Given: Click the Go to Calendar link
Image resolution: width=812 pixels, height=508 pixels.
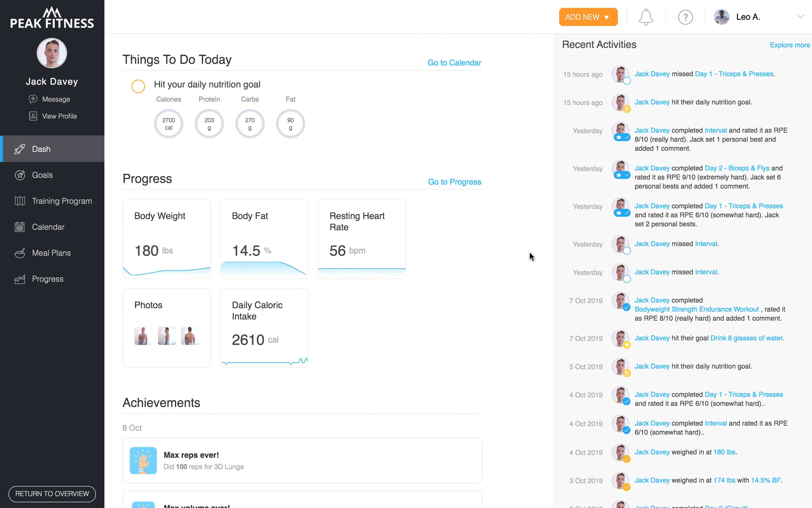Looking at the screenshot, I should pyautogui.click(x=454, y=63).
